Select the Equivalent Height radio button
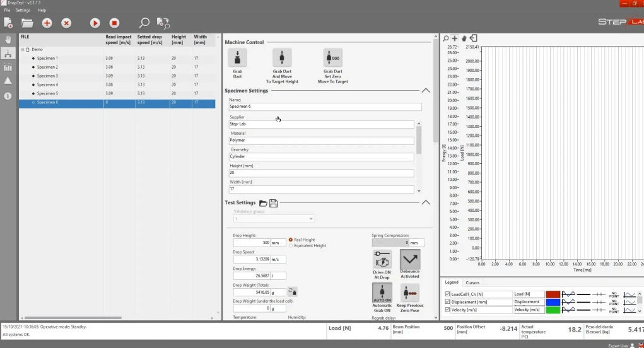The height and width of the screenshot is (348, 644). [x=291, y=245]
